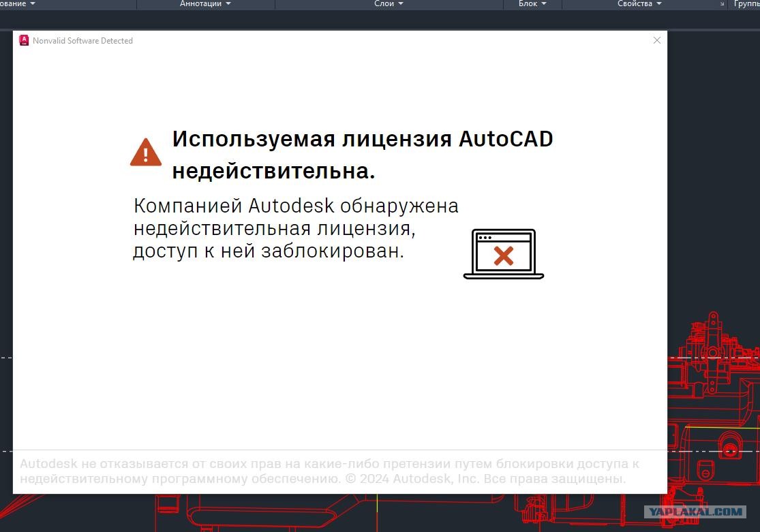Expand the partially visible ование ribbon panel
The height and width of the screenshot is (532, 760).
tap(18, 3)
